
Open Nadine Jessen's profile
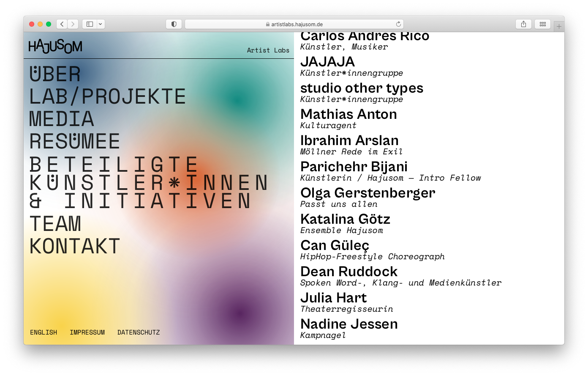pos(349,324)
